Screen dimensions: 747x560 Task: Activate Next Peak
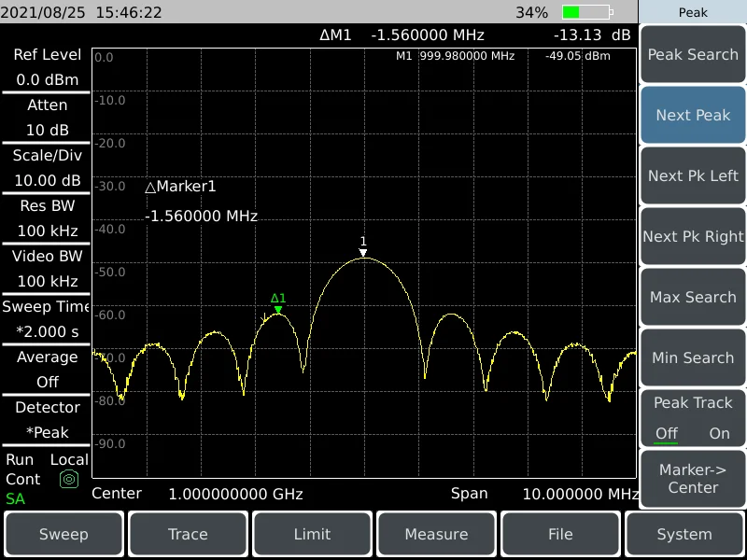693,115
